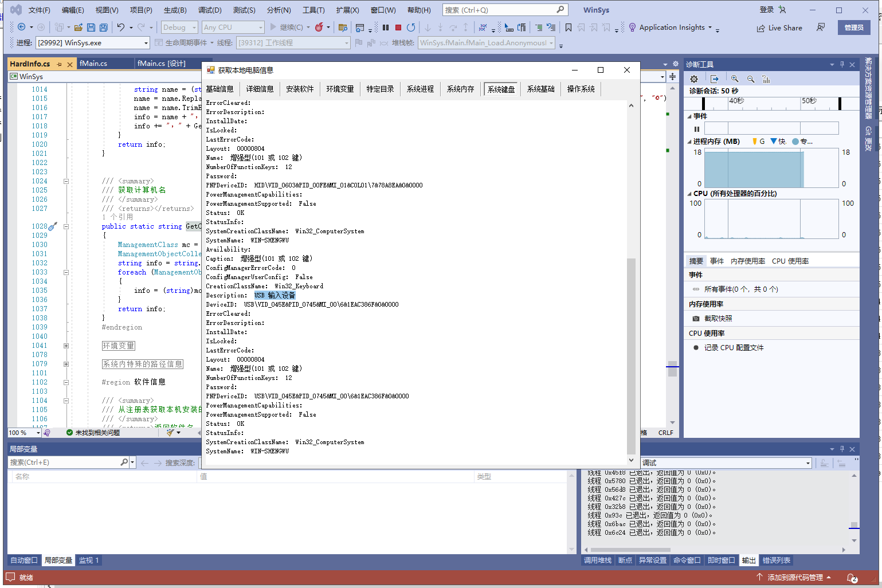Zoom out on the diagnostics timeline
This screenshot has width=882, height=588.
pos(751,79)
